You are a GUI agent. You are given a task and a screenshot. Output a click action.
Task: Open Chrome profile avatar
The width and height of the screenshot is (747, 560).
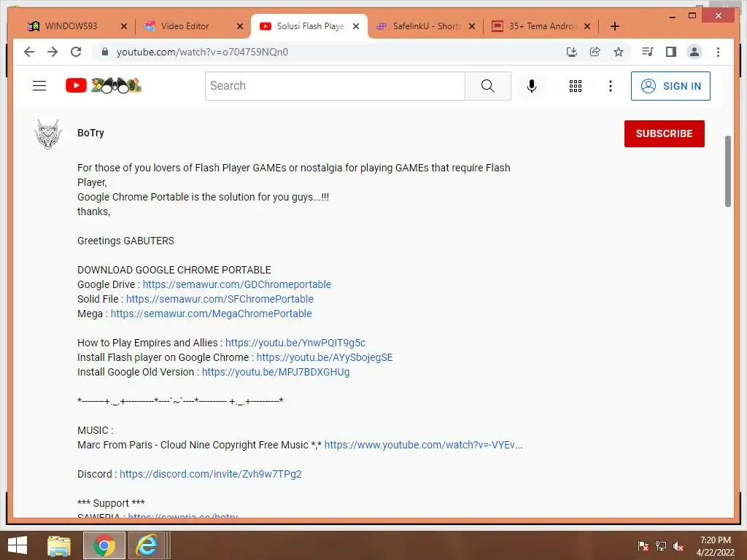pyautogui.click(x=694, y=52)
